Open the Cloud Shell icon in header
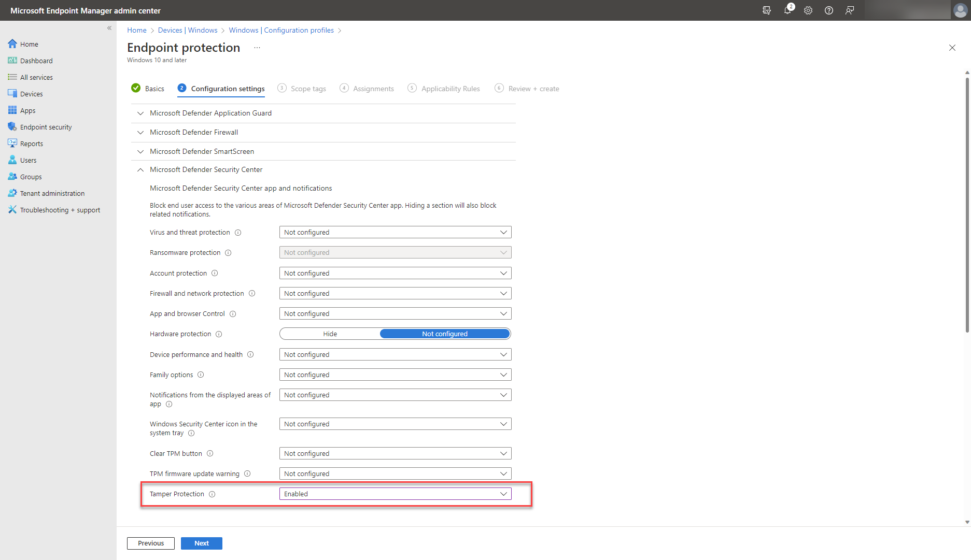The width and height of the screenshot is (971, 560). [x=767, y=10]
